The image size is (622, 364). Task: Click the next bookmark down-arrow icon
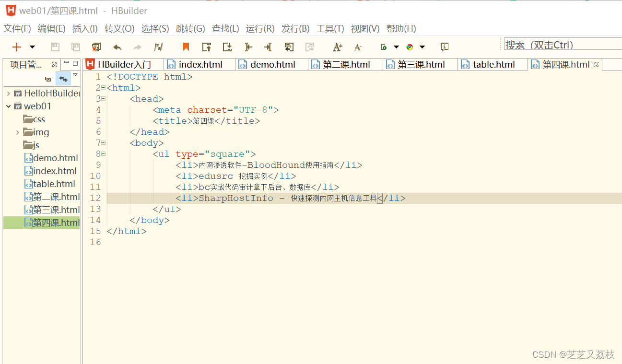pos(227,47)
